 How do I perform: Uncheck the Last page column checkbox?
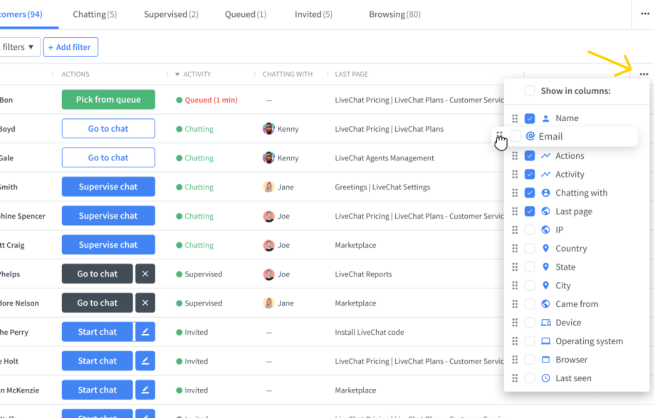coord(530,212)
